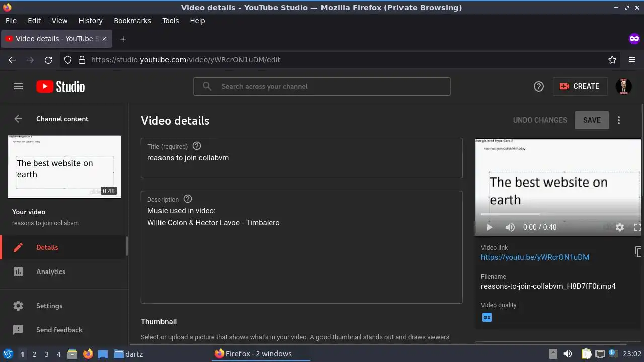Open the Bookmarks menu
This screenshot has height=362, width=644.
pyautogui.click(x=132, y=21)
